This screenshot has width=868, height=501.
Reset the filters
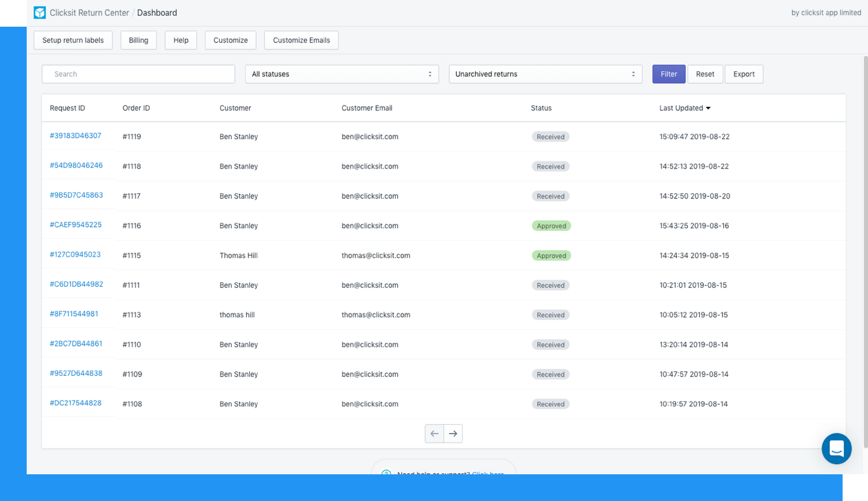[705, 74]
